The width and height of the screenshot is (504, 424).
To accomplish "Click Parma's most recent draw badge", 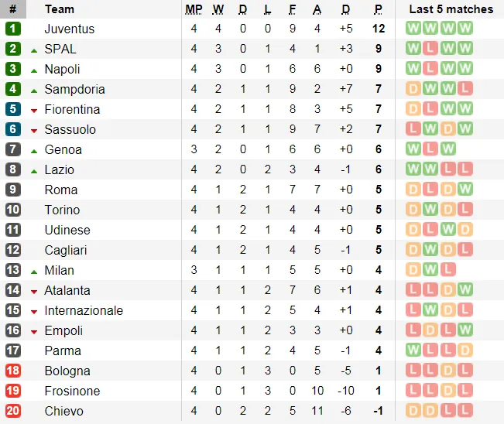I will (465, 350).
